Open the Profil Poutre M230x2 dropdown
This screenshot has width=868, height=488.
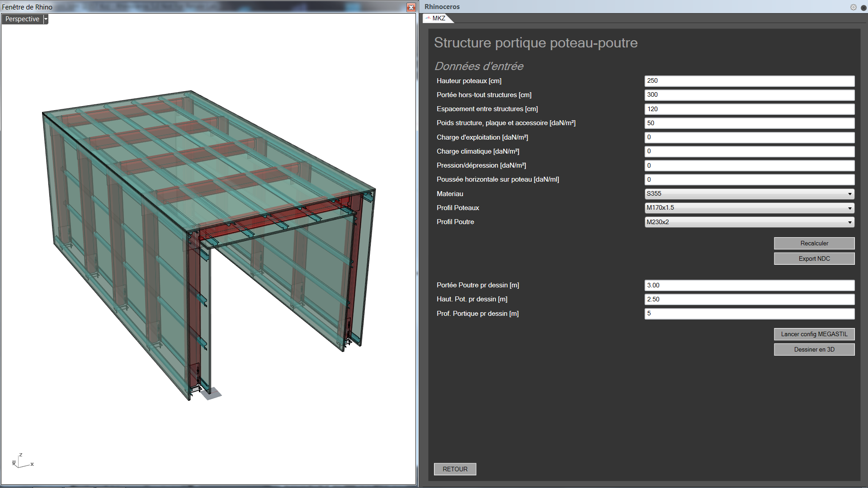tap(849, 222)
